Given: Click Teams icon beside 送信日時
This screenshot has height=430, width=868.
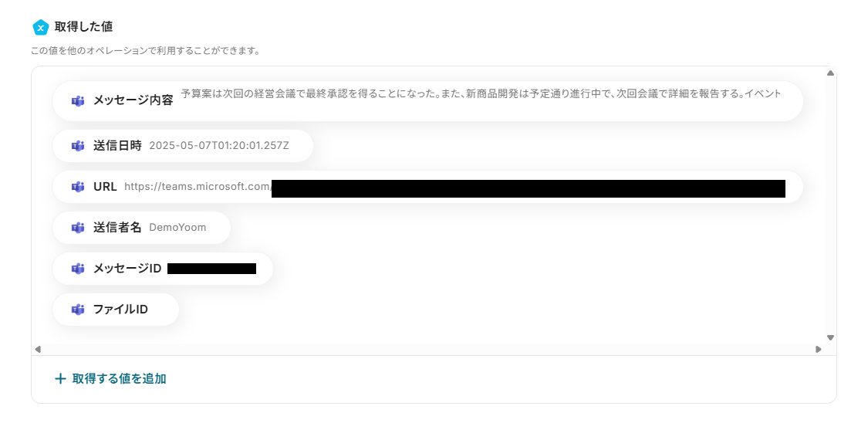Looking at the screenshot, I should [x=77, y=146].
